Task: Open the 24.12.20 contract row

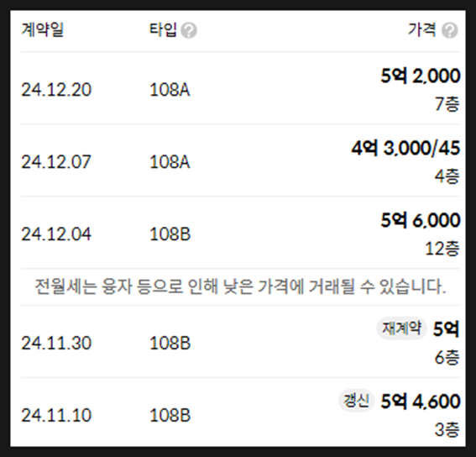Action: click(x=240, y=88)
